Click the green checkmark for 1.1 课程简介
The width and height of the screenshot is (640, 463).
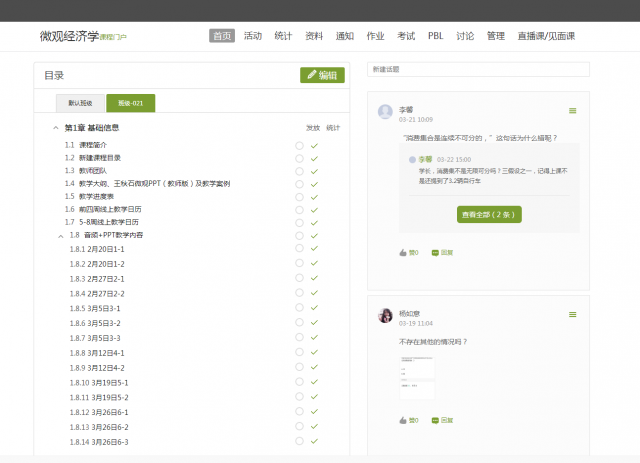[x=314, y=145]
